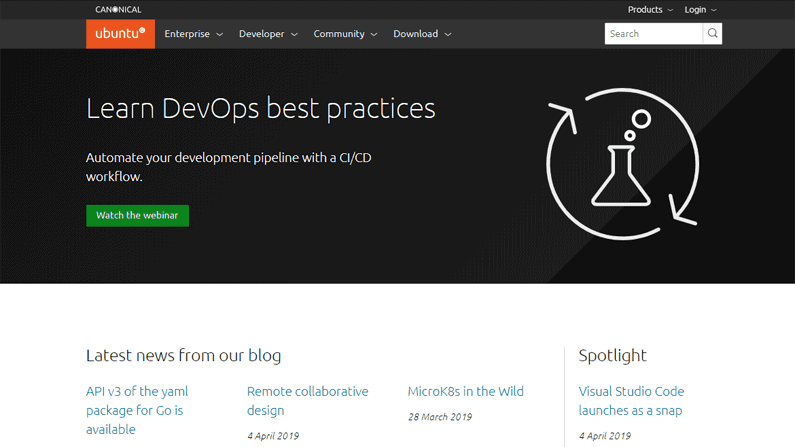Click the orange Ubuntu logo
Image resolution: width=795 pixels, height=447 pixels.
tap(120, 34)
